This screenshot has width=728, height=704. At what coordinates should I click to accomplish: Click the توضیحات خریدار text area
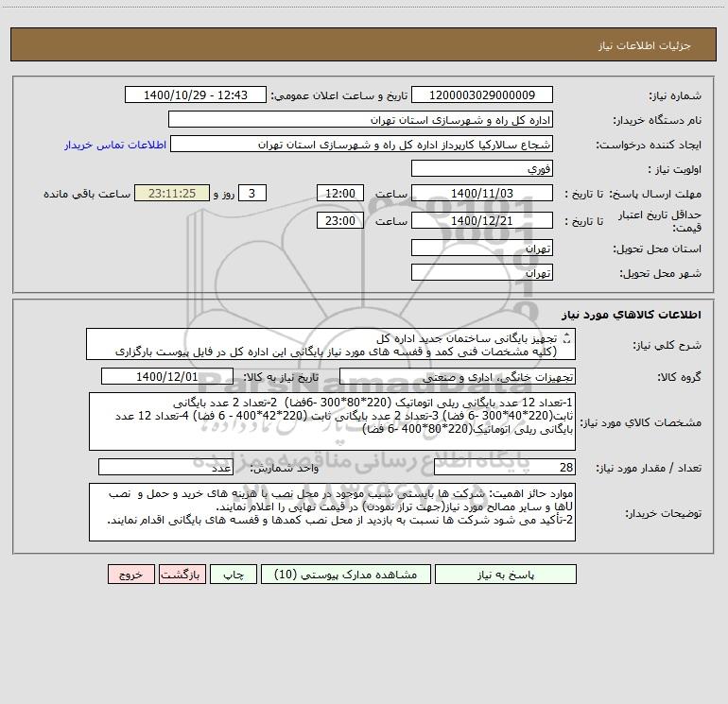click(332, 512)
